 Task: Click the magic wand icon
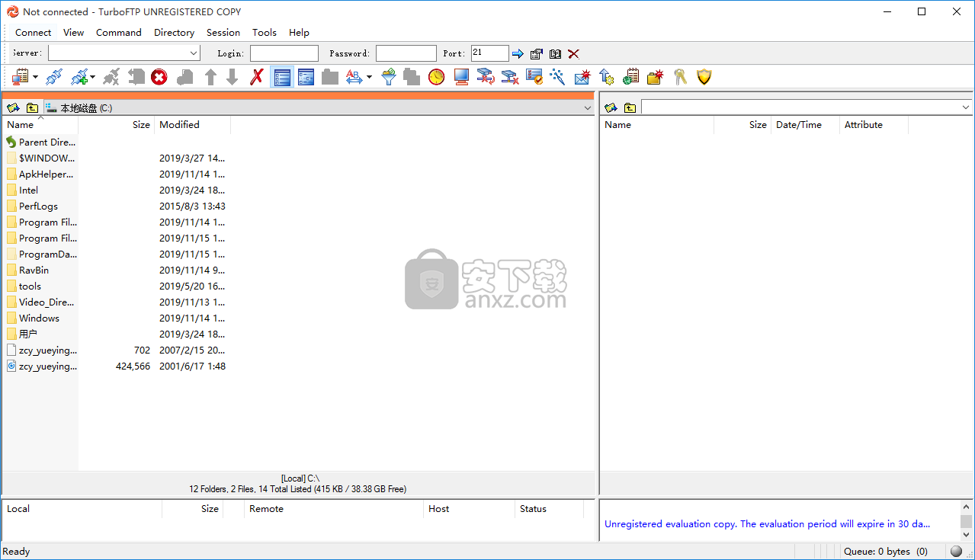(x=558, y=77)
